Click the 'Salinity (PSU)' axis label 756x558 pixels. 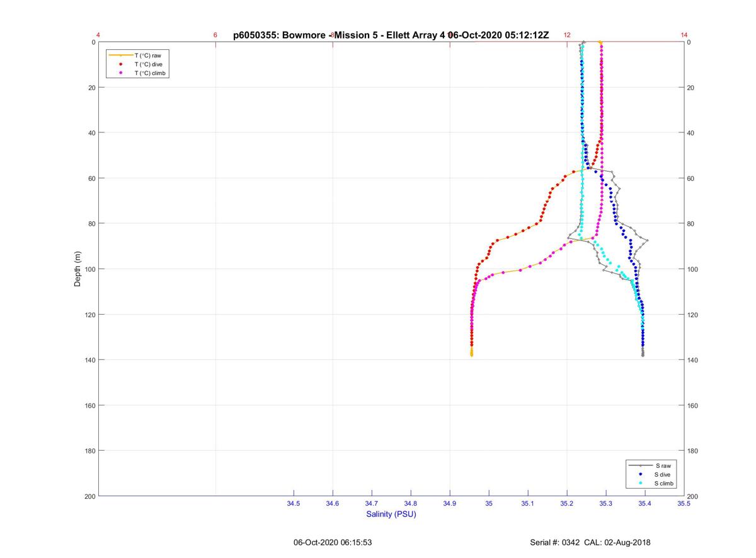click(x=391, y=514)
